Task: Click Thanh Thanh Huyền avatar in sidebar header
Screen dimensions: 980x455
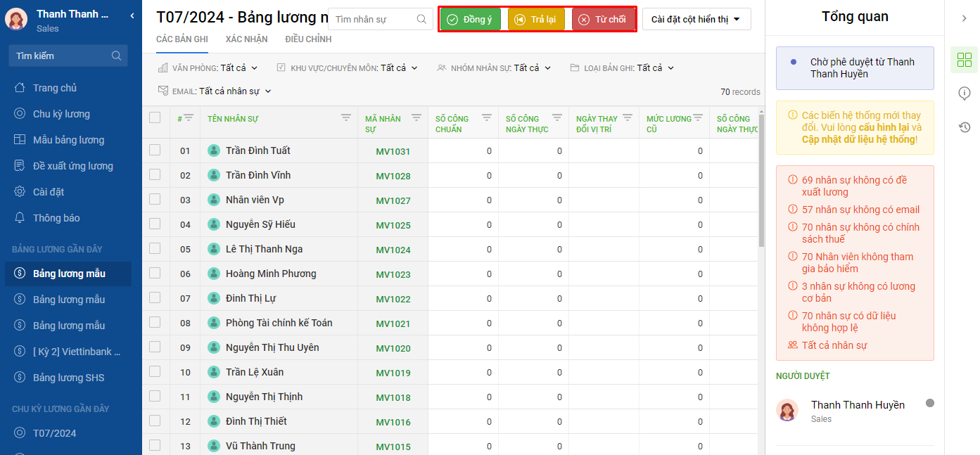Action: (x=16, y=19)
